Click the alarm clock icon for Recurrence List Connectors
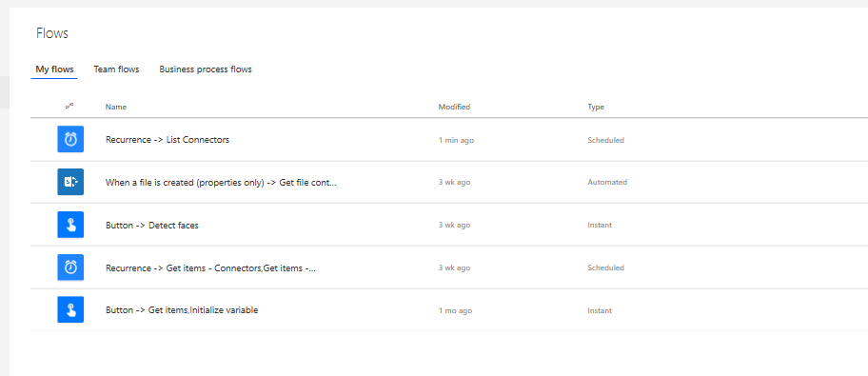 [70, 140]
